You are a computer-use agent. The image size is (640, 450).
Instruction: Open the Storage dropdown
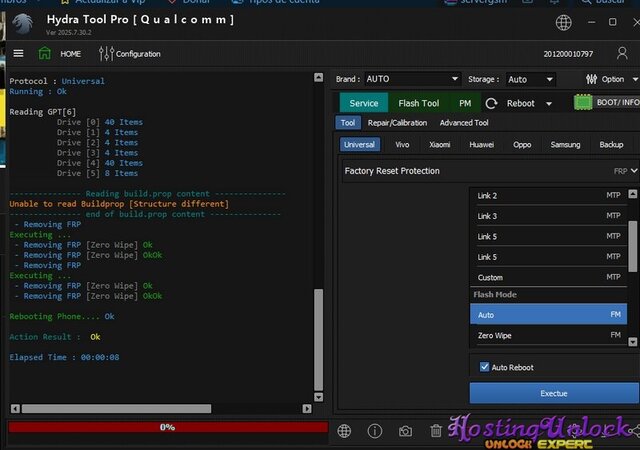click(530, 79)
